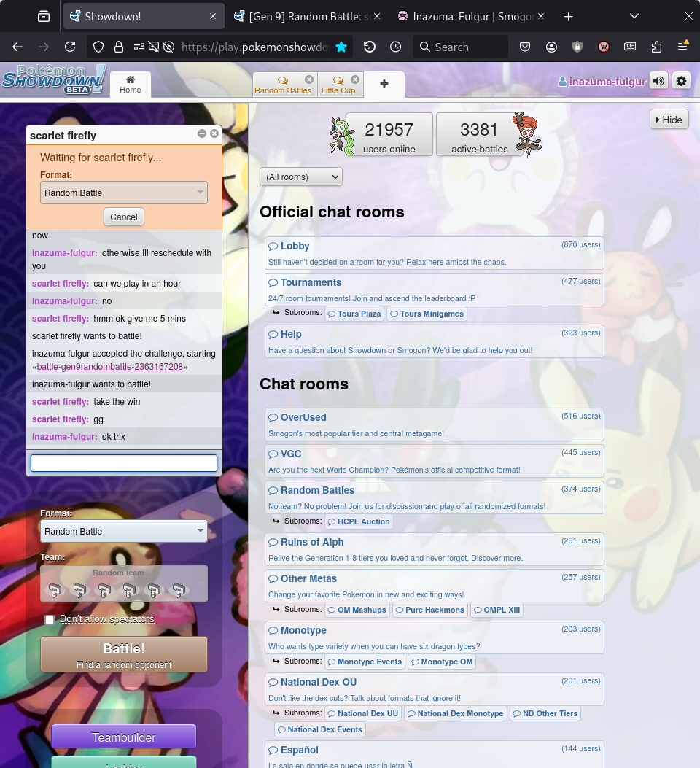Click the padlock shield extension icon
Screen dimensions: 700x768
point(577,47)
